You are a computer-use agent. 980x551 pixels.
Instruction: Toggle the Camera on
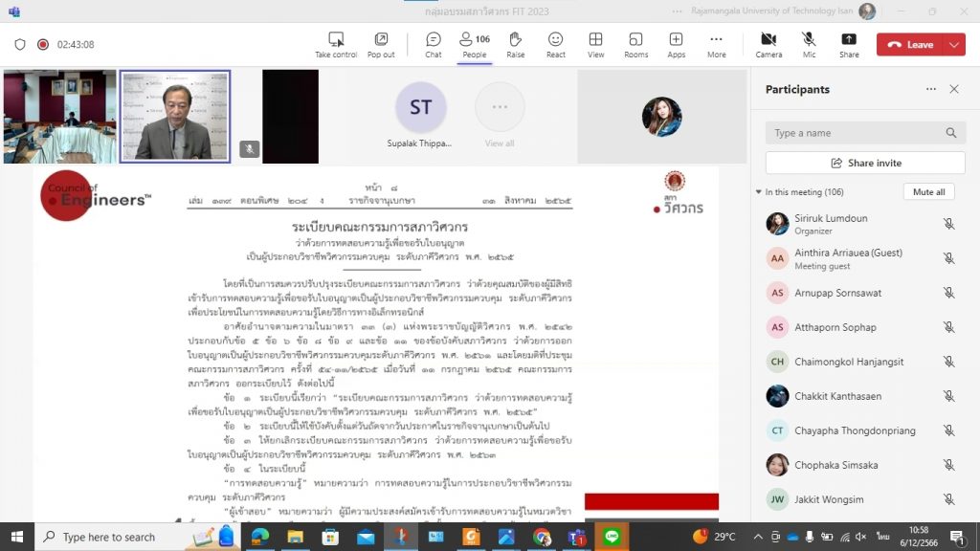pyautogui.click(x=768, y=44)
